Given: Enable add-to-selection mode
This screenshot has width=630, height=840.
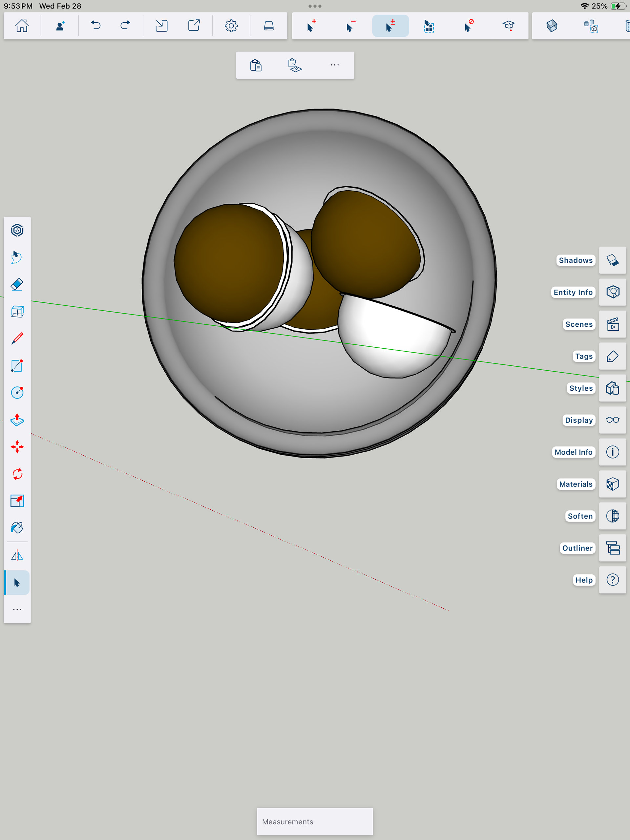Looking at the screenshot, I should [x=311, y=26].
